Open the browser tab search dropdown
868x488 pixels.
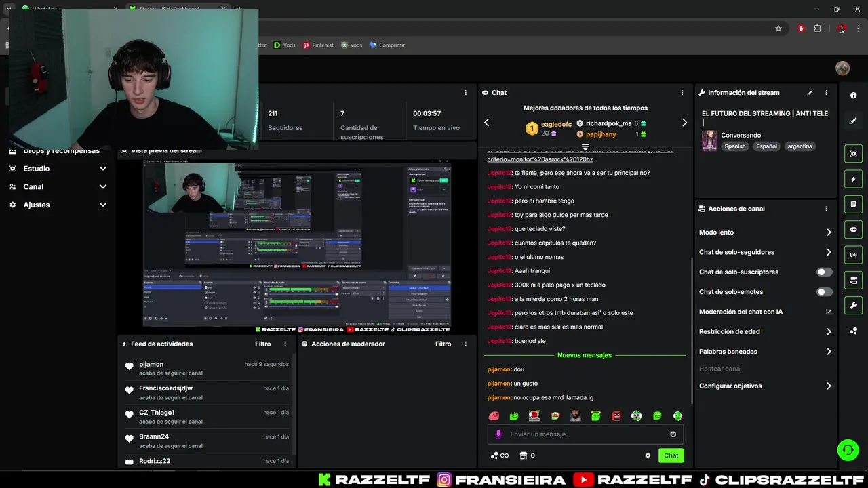(9, 9)
